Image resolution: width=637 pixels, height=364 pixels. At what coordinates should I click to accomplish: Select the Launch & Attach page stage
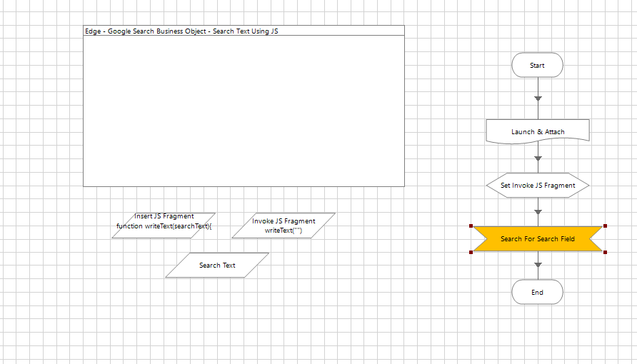point(538,131)
